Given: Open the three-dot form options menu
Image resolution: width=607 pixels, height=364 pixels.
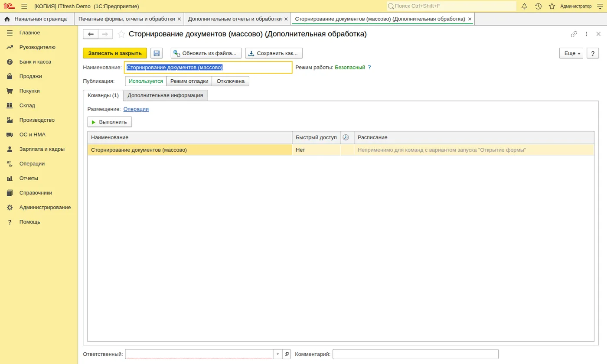Looking at the screenshot, I should tap(586, 34).
